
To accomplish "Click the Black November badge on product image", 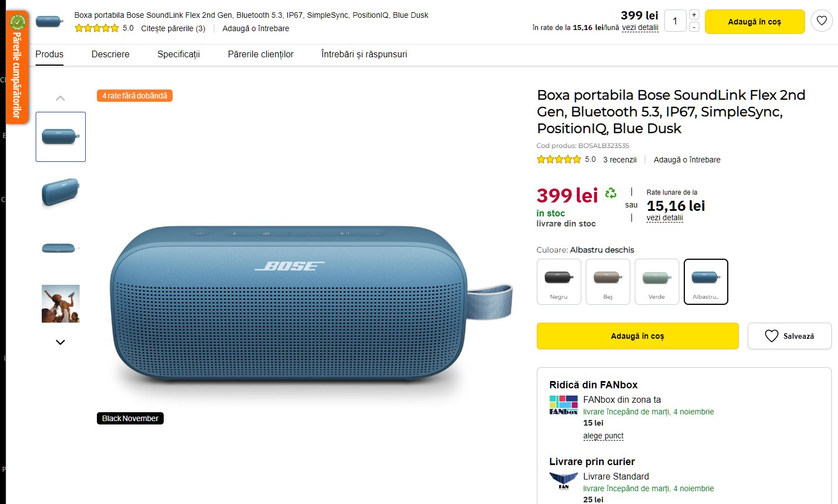I will click(x=130, y=418).
